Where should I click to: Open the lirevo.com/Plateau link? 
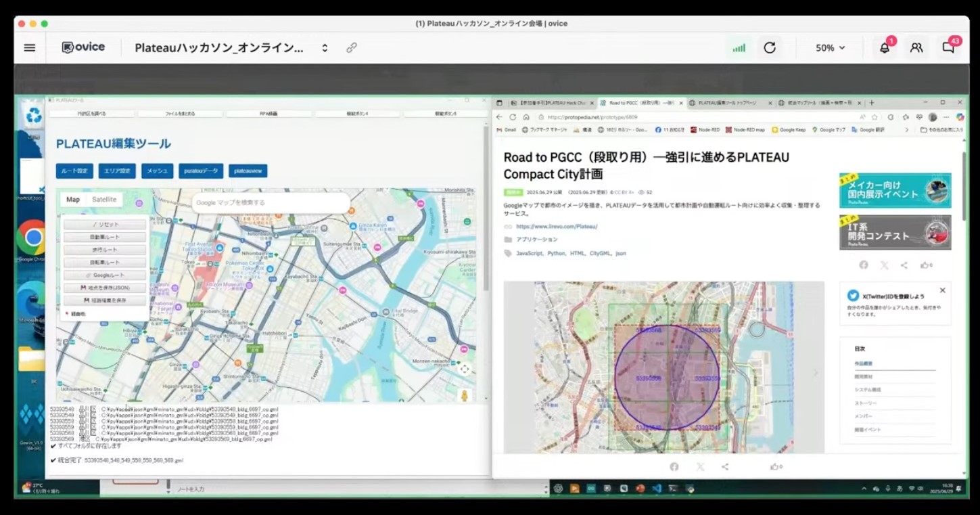pos(557,227)
